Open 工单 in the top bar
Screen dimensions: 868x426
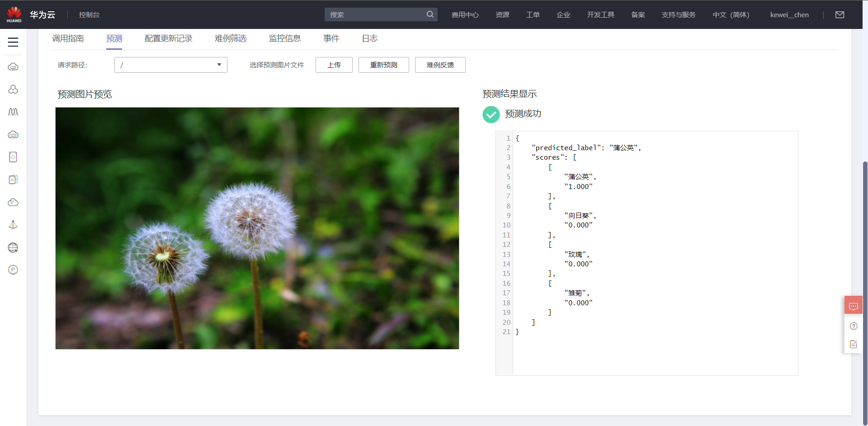click(x=533, y=15)
